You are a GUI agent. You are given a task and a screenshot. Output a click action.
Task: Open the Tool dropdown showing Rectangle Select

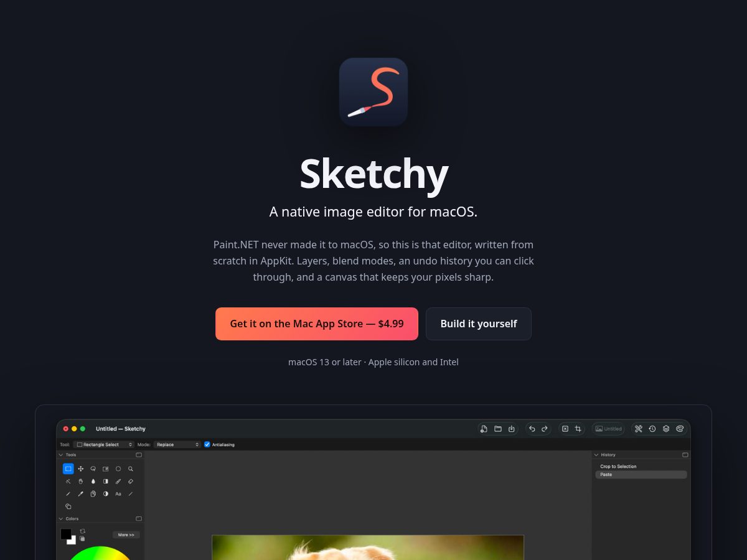coord(104,444)
